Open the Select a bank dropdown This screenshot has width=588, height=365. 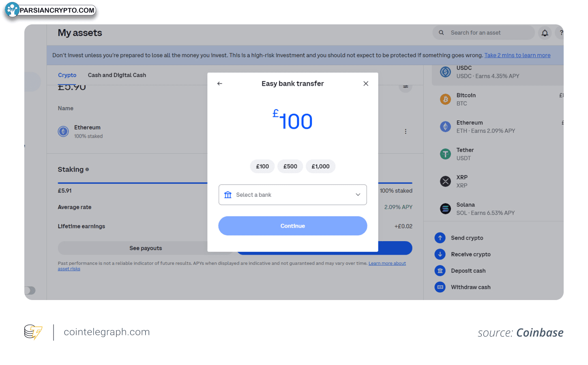(x=293, y=195)
